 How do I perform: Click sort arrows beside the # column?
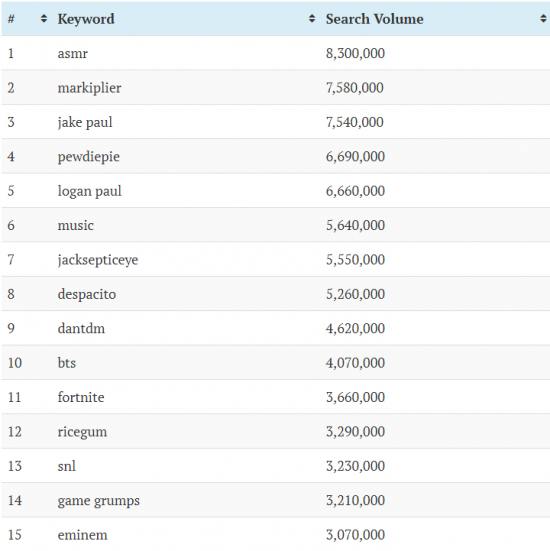(44, 19)
